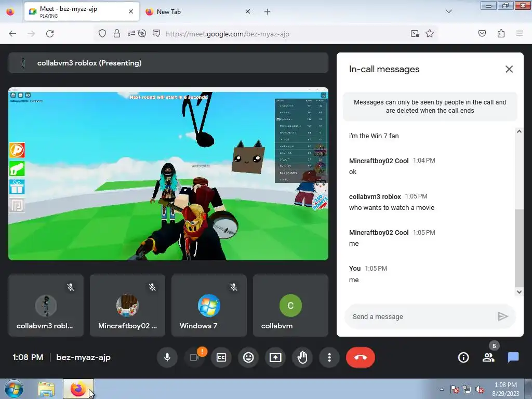Image resolution: width=532 pixels, height=399 pixels.
Task: Close the New Tab browser tab
Action: coord(248,11)
